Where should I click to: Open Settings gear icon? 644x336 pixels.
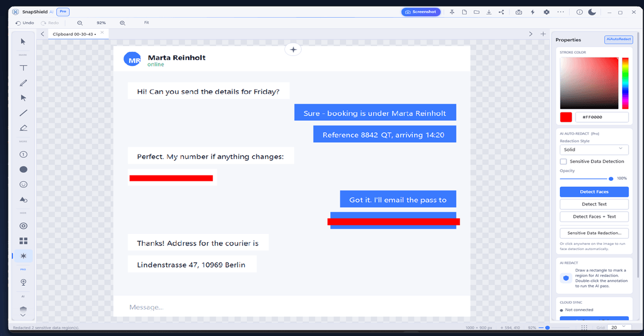click(546, 12)
